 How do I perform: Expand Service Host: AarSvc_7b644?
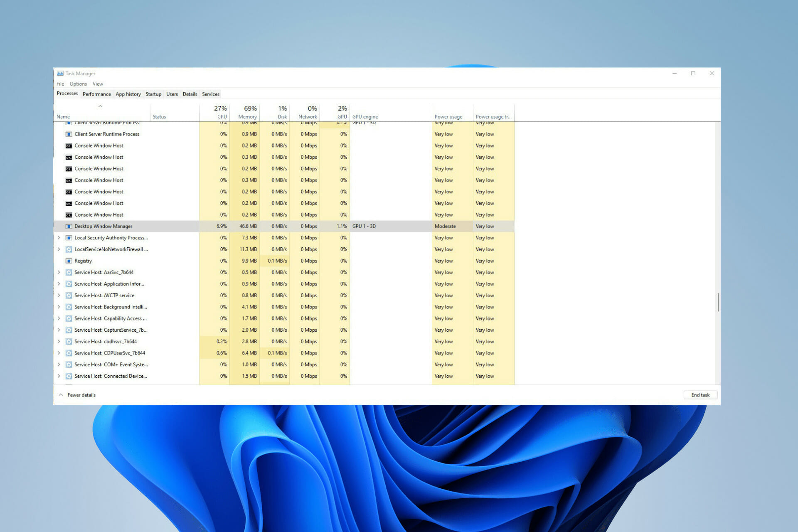(59, 272)
